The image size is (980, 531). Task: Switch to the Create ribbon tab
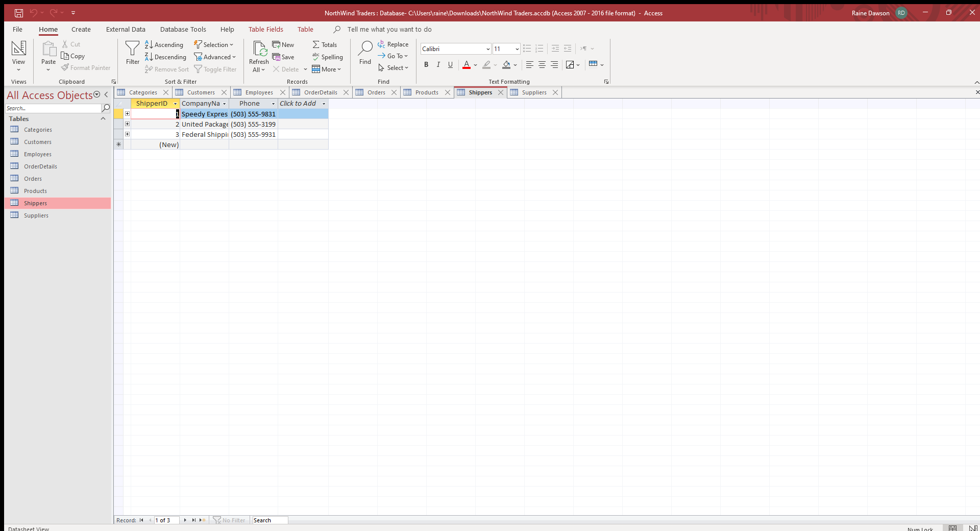[x=81, y=30]
